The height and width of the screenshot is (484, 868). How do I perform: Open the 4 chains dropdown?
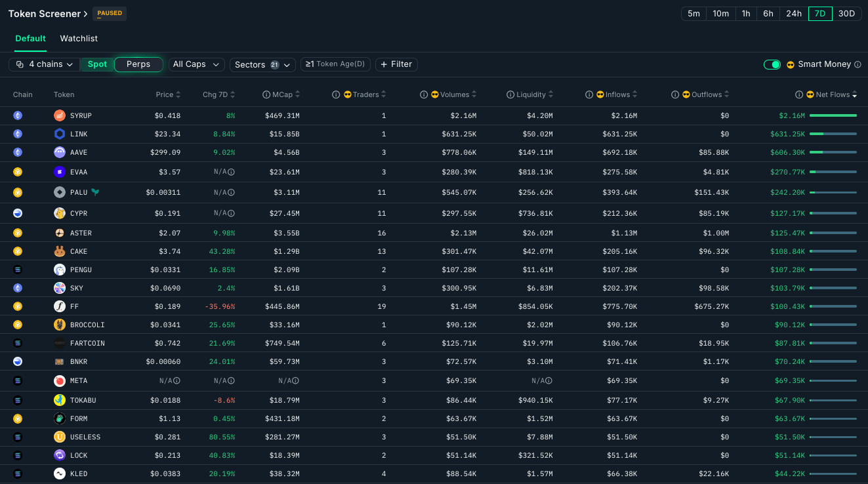click(x=44, y=64)
